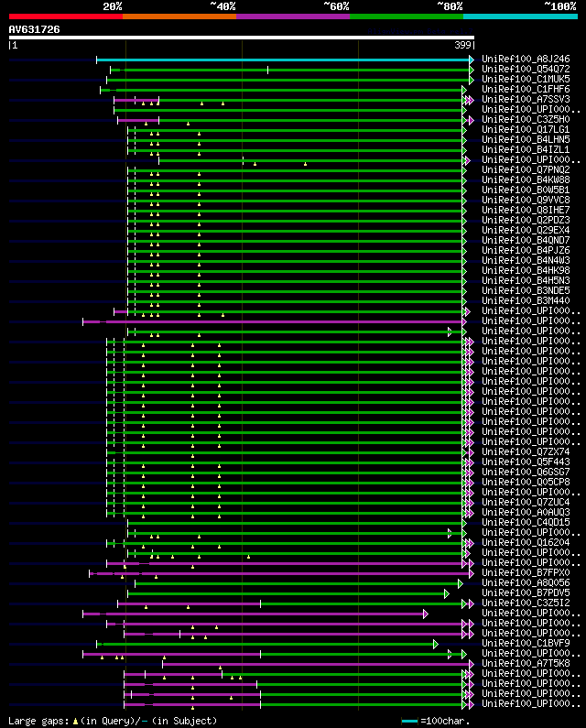Click the cyan ~100% identity legend bar
The width and height of the screenshot is (586, 728).
(520, 16)
